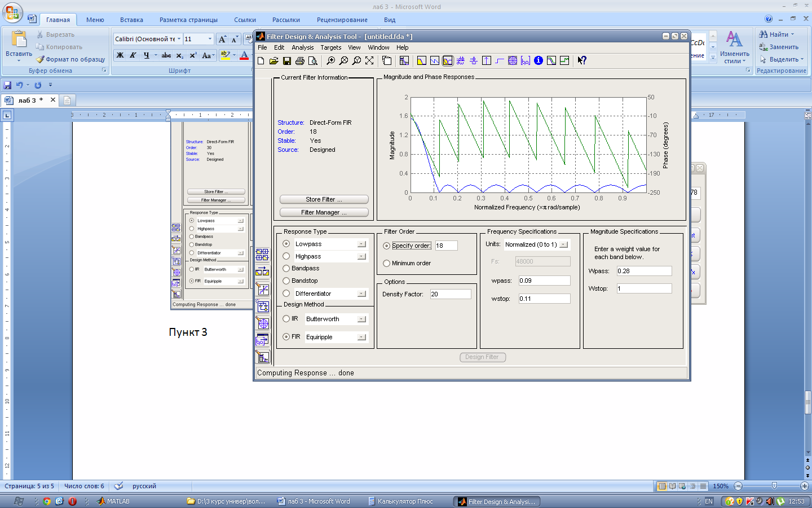This screenshot has height=508, width=812.
Task: Choose the Bandpass response type
Action: tap(286, 269)
